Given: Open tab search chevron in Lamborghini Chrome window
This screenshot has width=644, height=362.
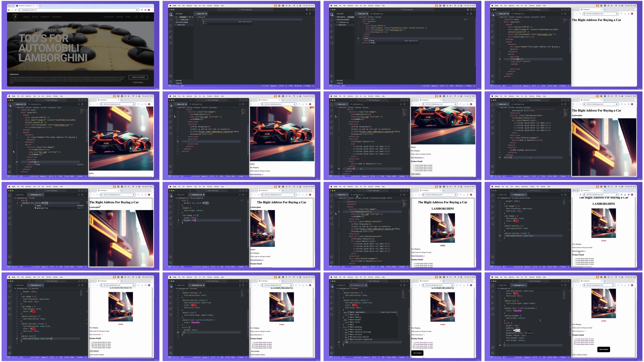Looking at the screenshot, I should pyautogui.click(x=152, y=5).
